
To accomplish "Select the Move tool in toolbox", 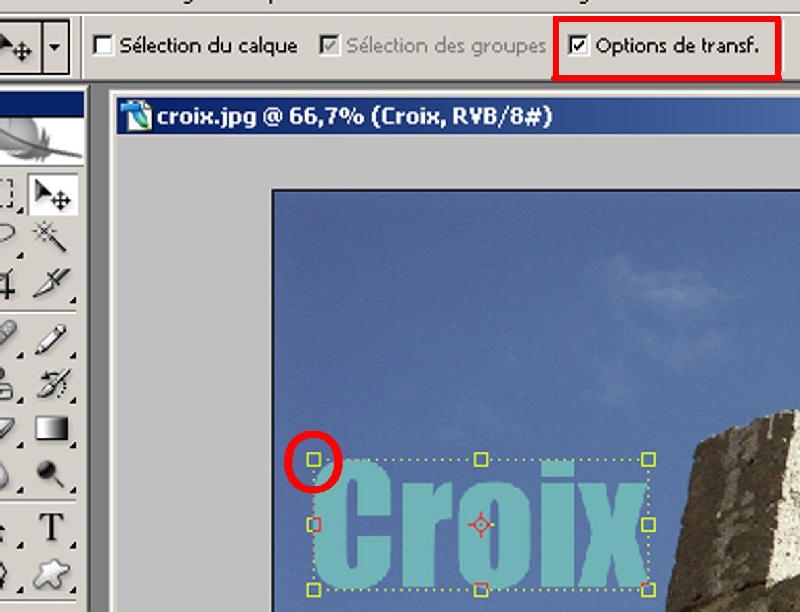I will (53, 194).
